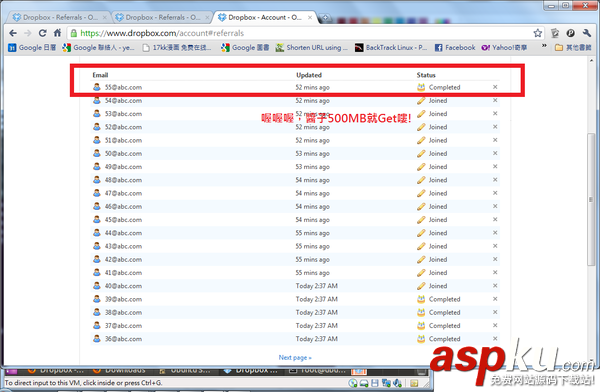Select email text 36@abc.com
This screenshot has height=392, width=600.
pos(123,339)
